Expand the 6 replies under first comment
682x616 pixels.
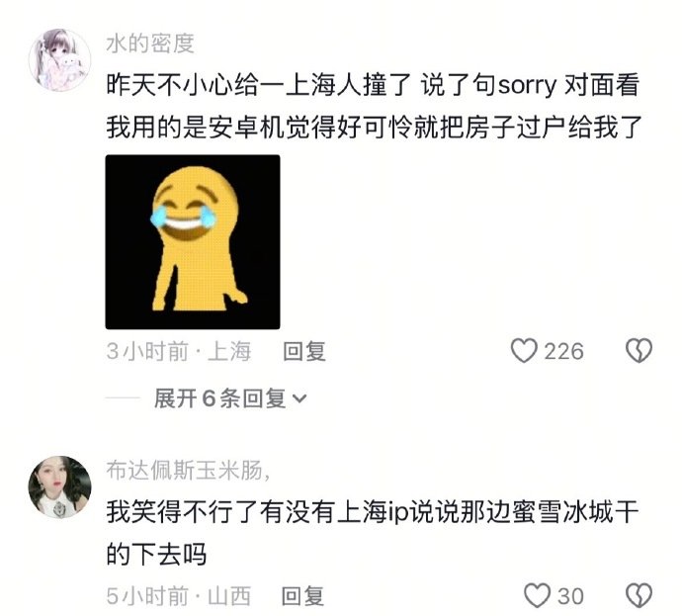pos(230,398)
